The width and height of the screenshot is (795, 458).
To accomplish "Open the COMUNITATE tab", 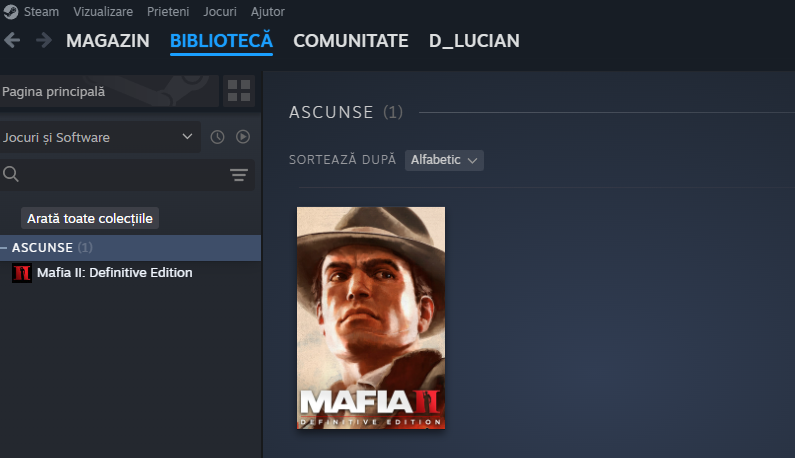I will 350,41.
